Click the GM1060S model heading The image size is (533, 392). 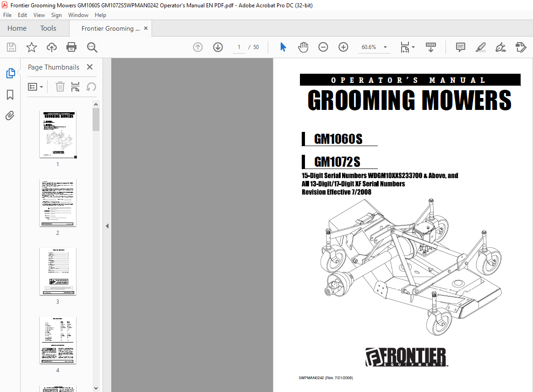[x=338, y=139]
